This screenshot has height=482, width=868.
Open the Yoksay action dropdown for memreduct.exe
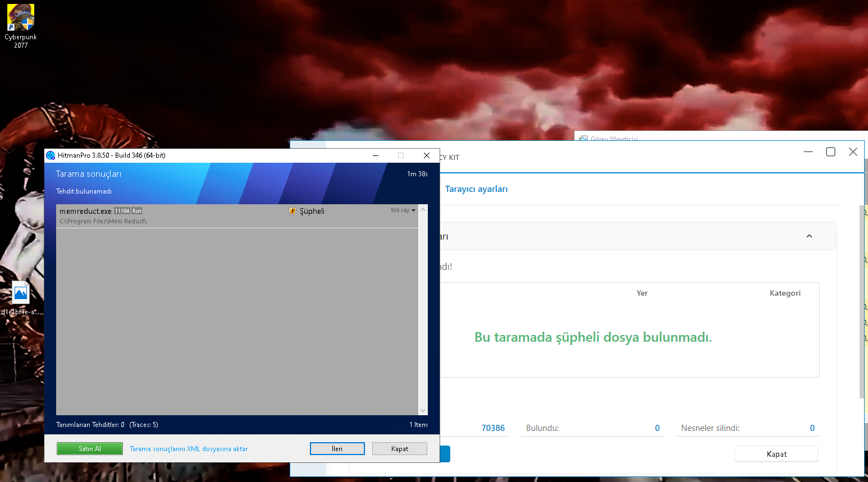(403, 210)
